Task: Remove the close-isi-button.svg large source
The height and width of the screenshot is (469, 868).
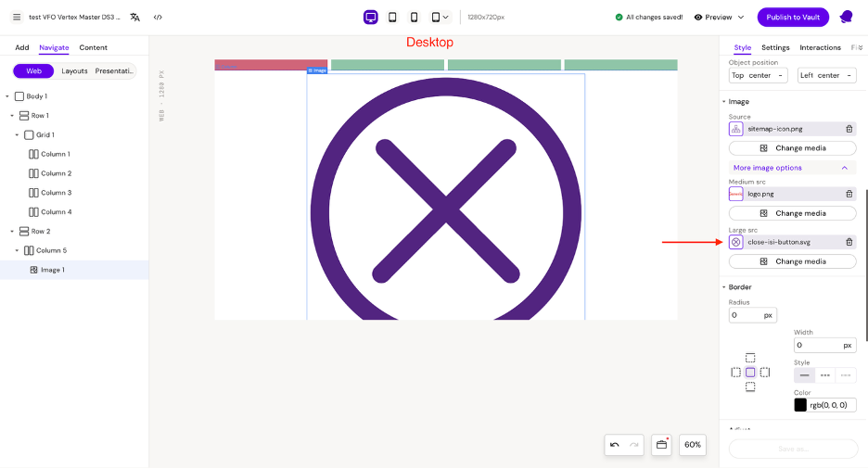Action: (849, 242)
